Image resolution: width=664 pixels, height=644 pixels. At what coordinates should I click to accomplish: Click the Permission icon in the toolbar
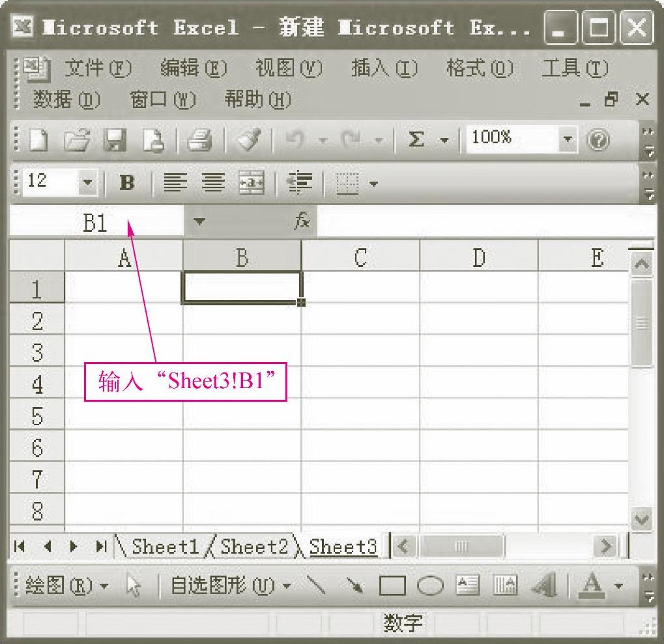[153, 139]
